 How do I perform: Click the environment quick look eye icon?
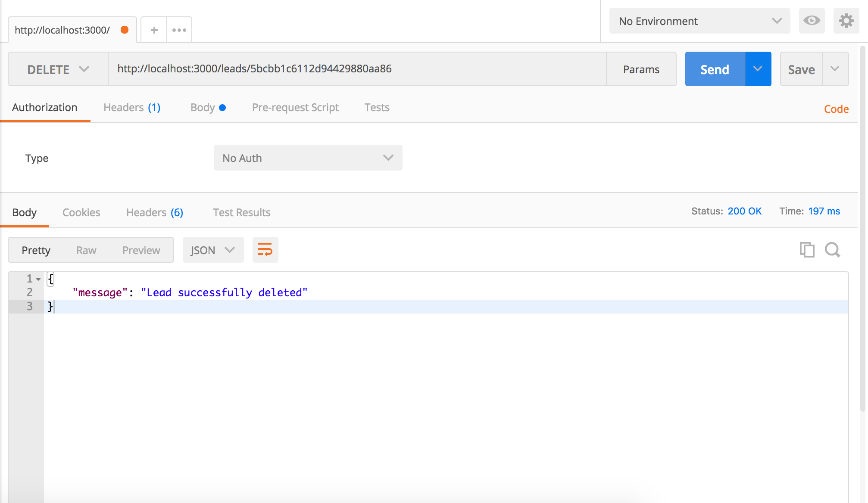pyautogui.click(x=812, y=21)
